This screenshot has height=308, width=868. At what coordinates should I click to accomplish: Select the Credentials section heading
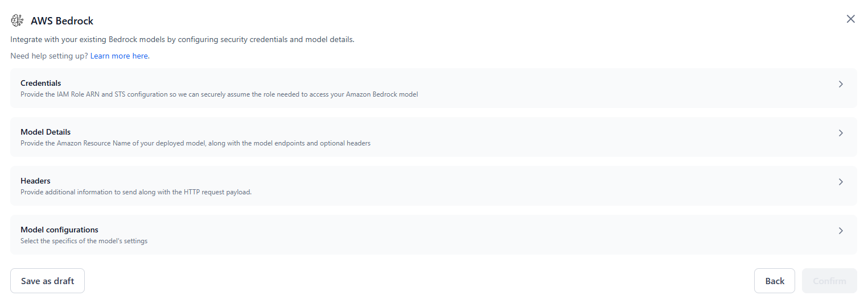[x=41, y=83]
